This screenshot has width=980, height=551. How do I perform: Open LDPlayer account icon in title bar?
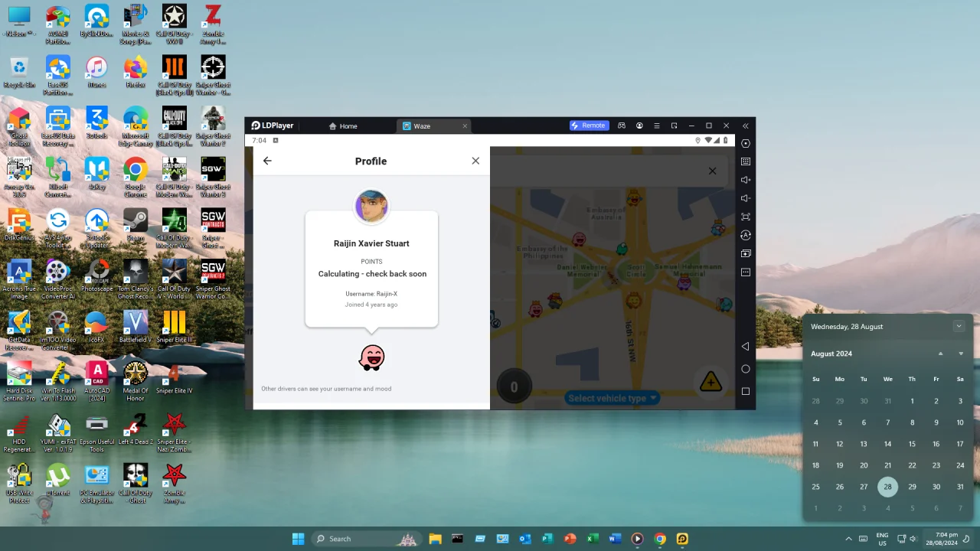click(639, 126)
